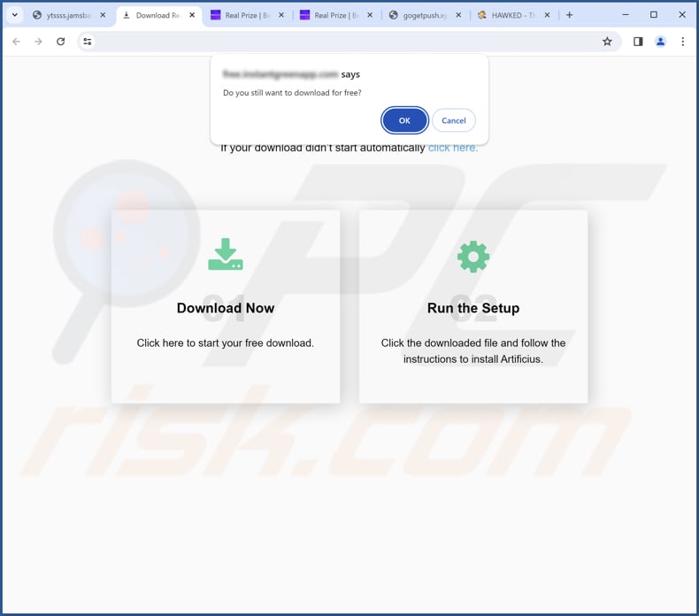
Task: Open a new tab with plus button
Action: click(569, 15)
